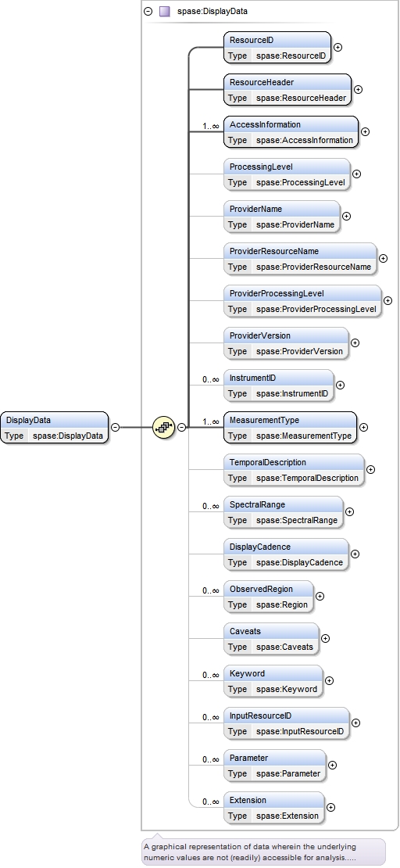Click the spase:Region type link
Screen dimensions: 400x868
click(281, 604)
